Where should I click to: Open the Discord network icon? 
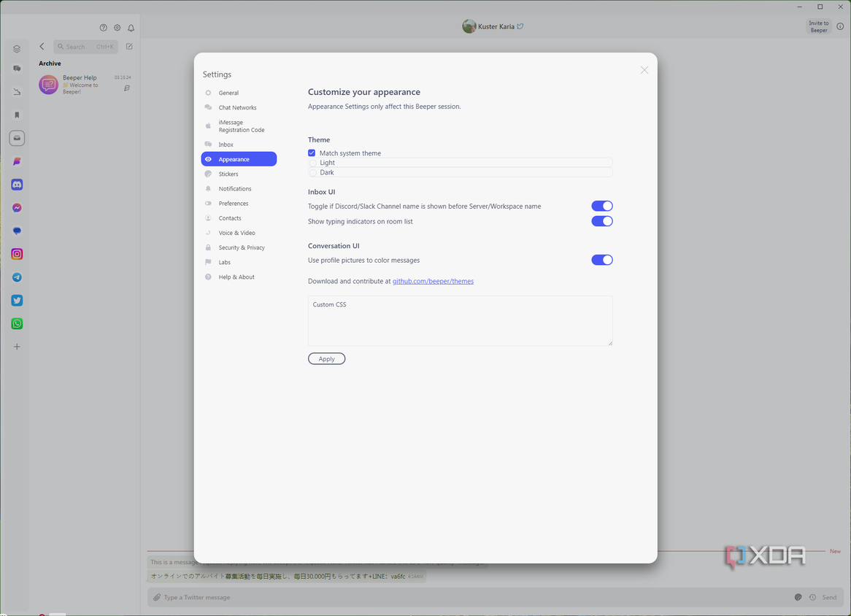17,185
